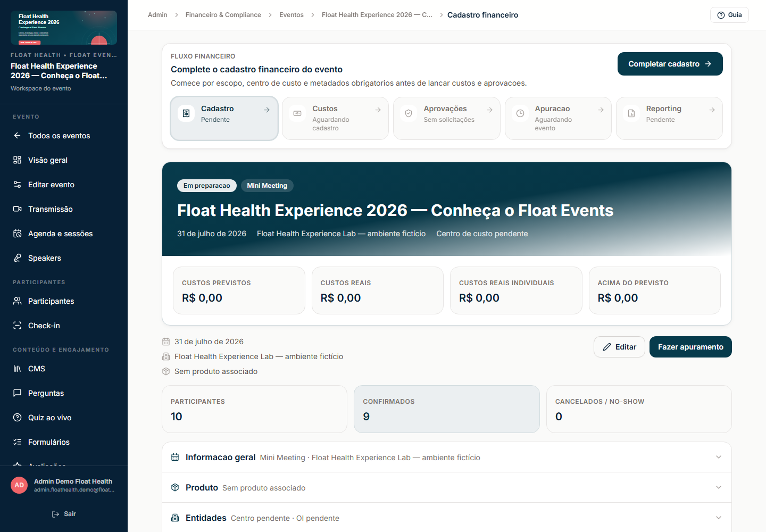Select the Formulários list icon
Viewport: 766px width, 532px height.
(17, 442)
